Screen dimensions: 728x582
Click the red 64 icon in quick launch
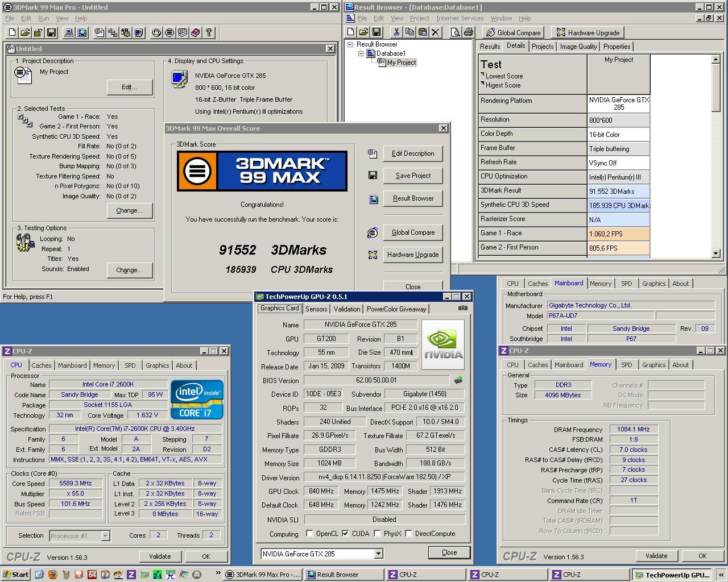point(92,575)
